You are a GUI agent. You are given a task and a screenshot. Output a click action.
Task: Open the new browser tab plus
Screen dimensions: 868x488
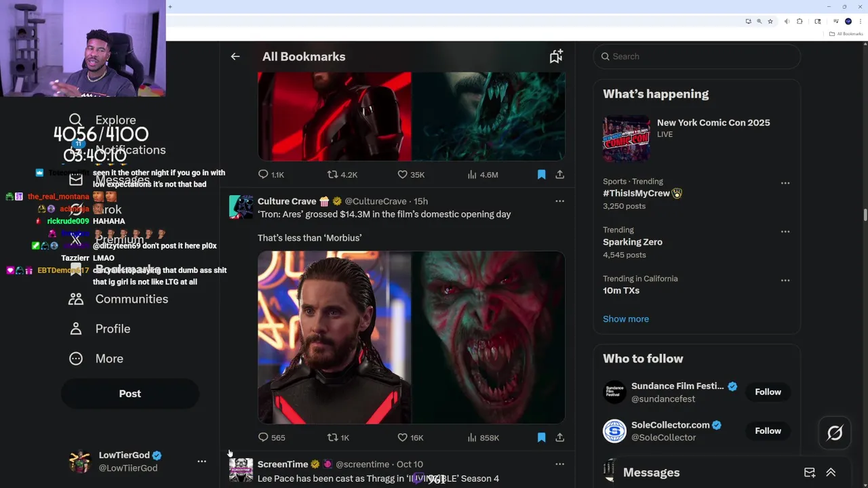[x=170, y=7]
